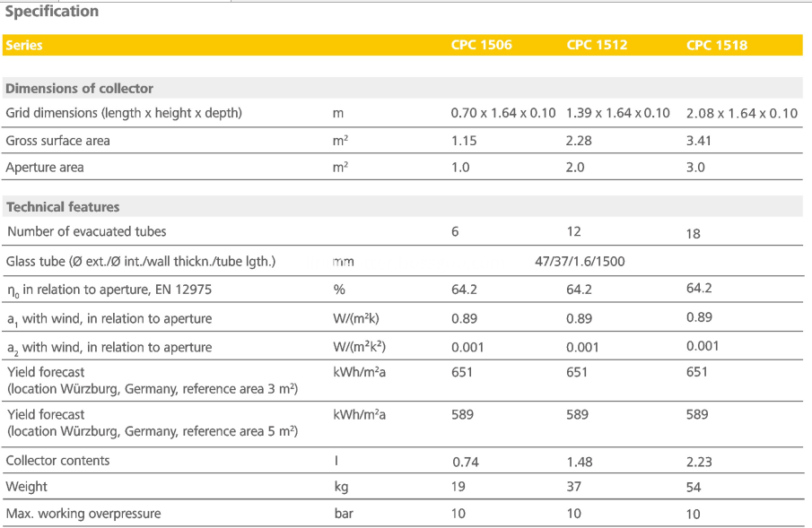Select the 'bar' unit cell
812x528 pixels.
pyautogui.click(x=344, y=514)
